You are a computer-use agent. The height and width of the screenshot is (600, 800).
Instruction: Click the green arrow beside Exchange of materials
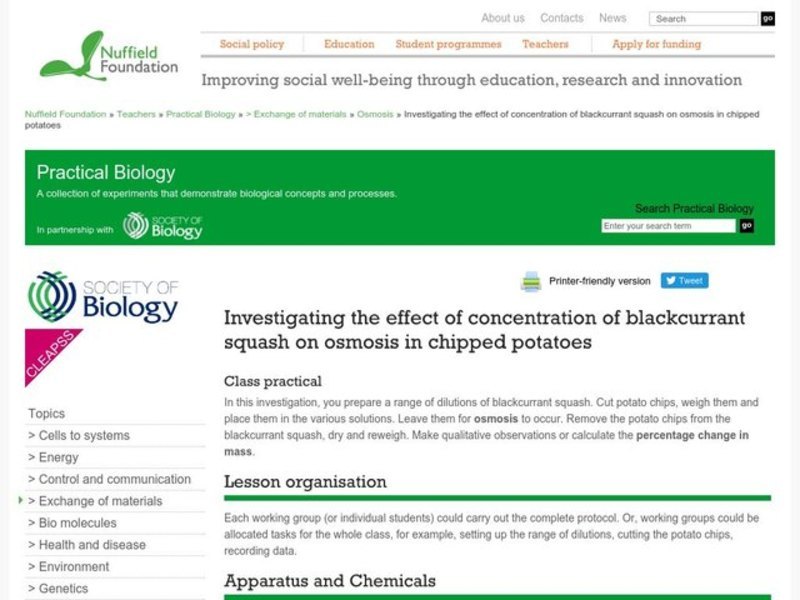(x=21, y=501)
